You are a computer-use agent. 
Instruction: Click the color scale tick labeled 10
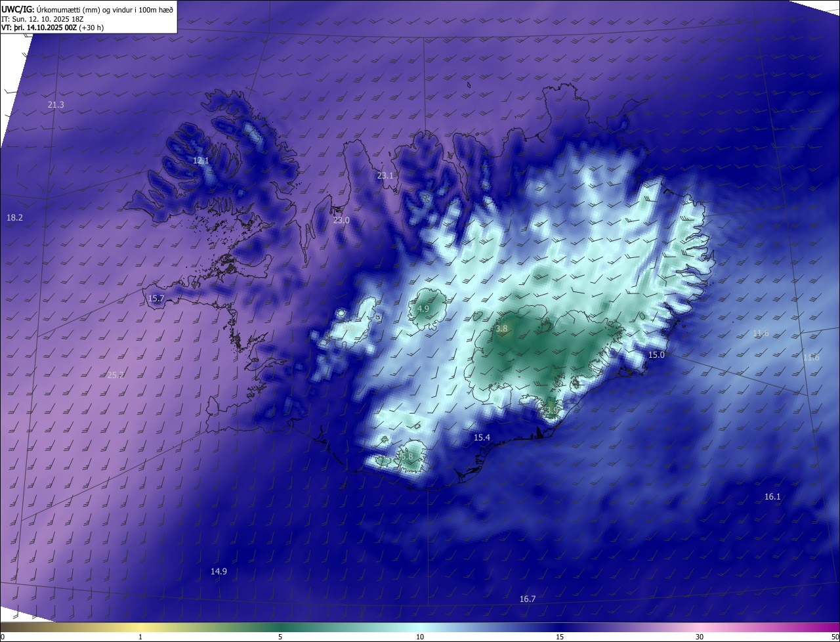tap(420, 637)
